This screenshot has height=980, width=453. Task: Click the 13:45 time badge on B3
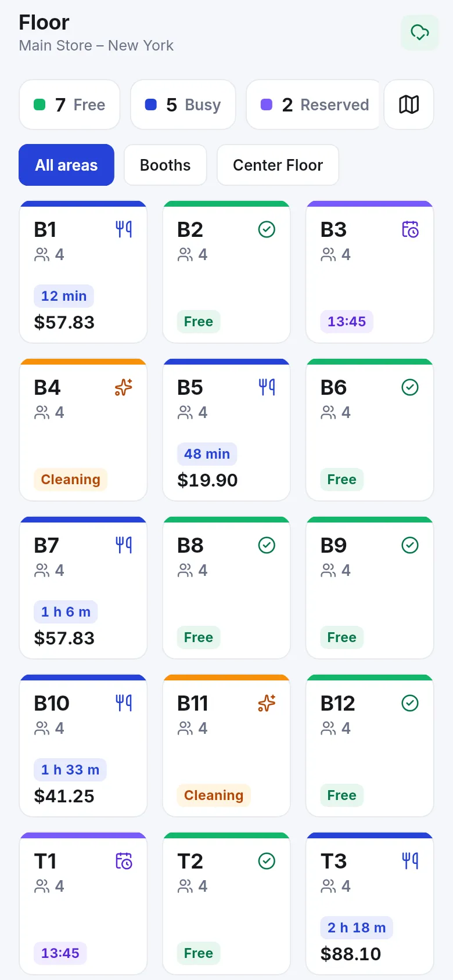pyautogui.click(x=347, y=322)
